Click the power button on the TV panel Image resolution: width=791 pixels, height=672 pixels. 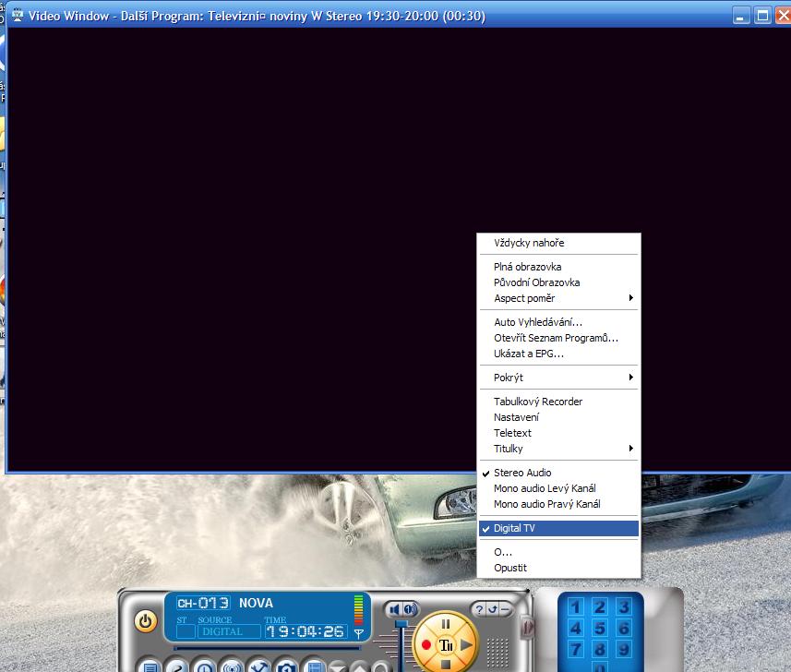(145, 621)
